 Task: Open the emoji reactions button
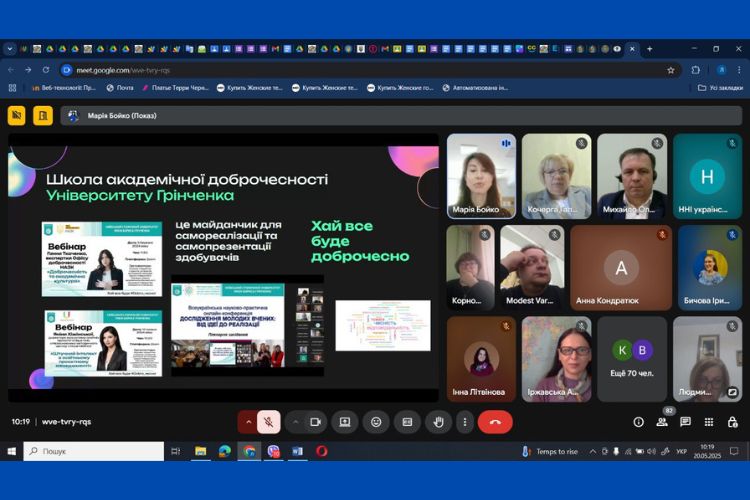(x=376, y=422)
